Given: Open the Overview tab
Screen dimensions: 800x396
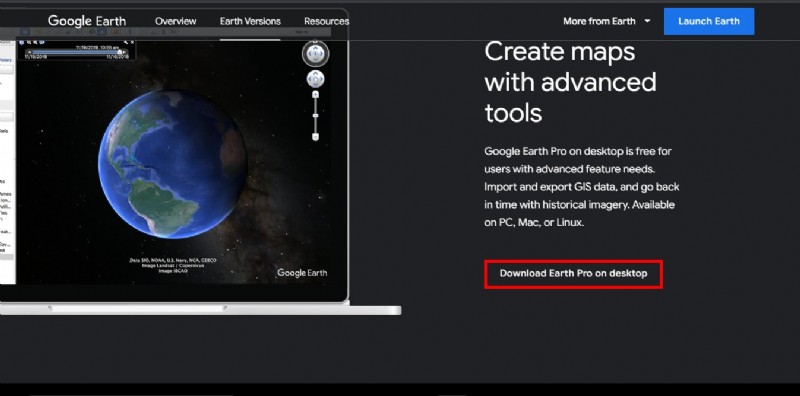Looking at the screenshot, I should (x=176, y=21).
